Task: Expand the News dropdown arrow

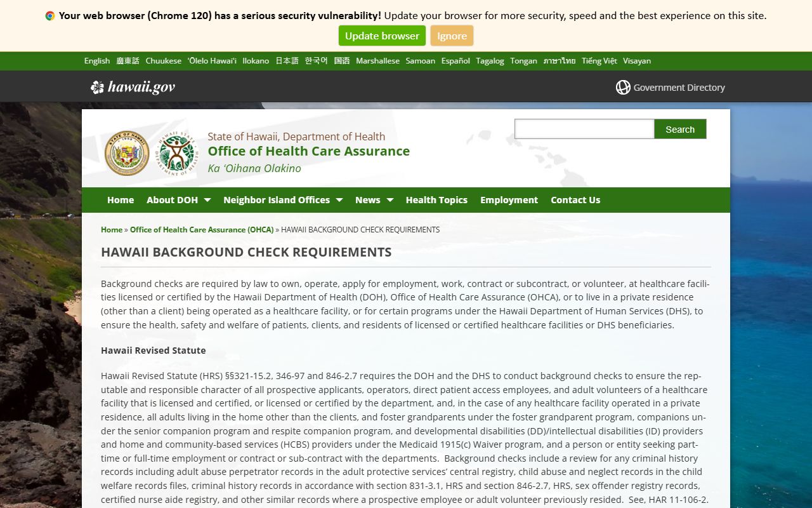Action: click(x=390, y=200)
